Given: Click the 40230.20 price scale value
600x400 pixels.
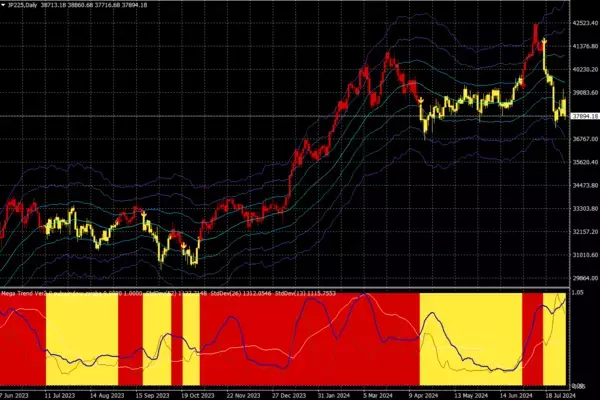Looking at the screenshot, I should click(x=585, y=70).
